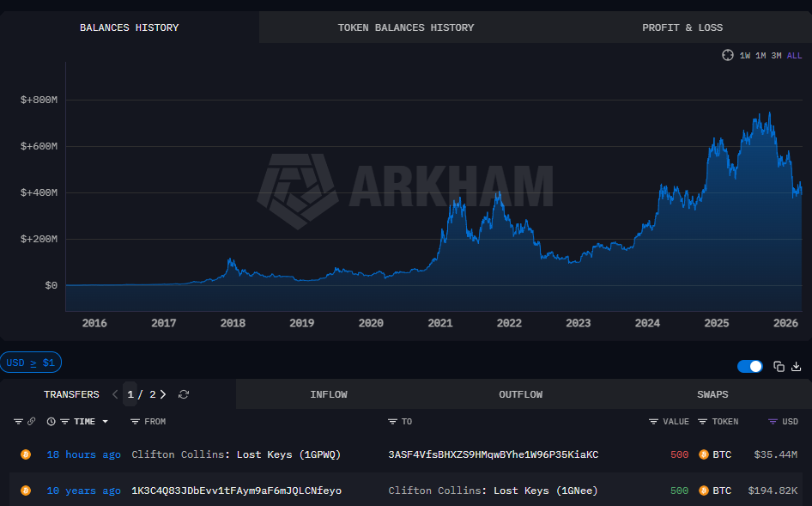812x506 pixels.
Task: Click the $35.44M USD value
Action: pyautogui.click(x=776, y=454)
